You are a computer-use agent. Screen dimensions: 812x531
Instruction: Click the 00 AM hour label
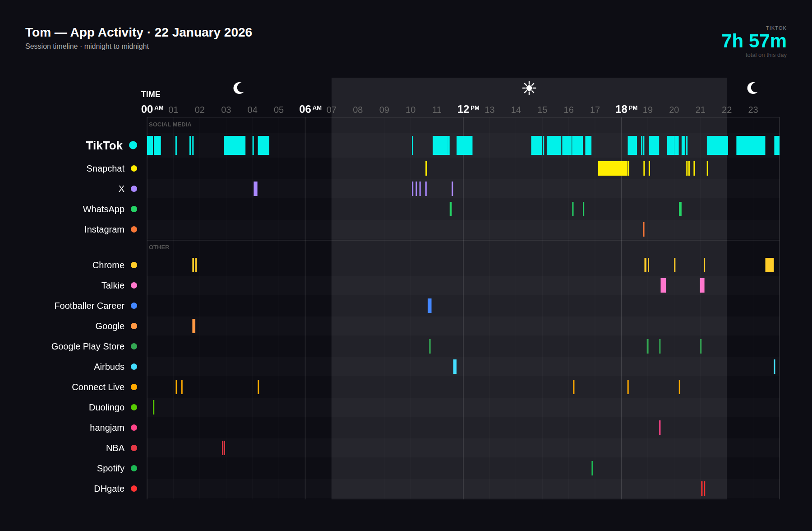click(152, 109)
